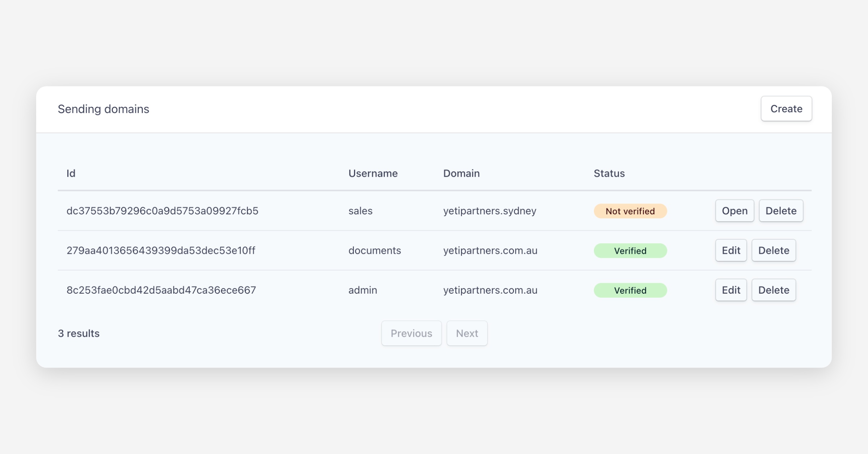Click the Sending domains heading
This screenshot has height=454, width=868.
coord(103,109)
